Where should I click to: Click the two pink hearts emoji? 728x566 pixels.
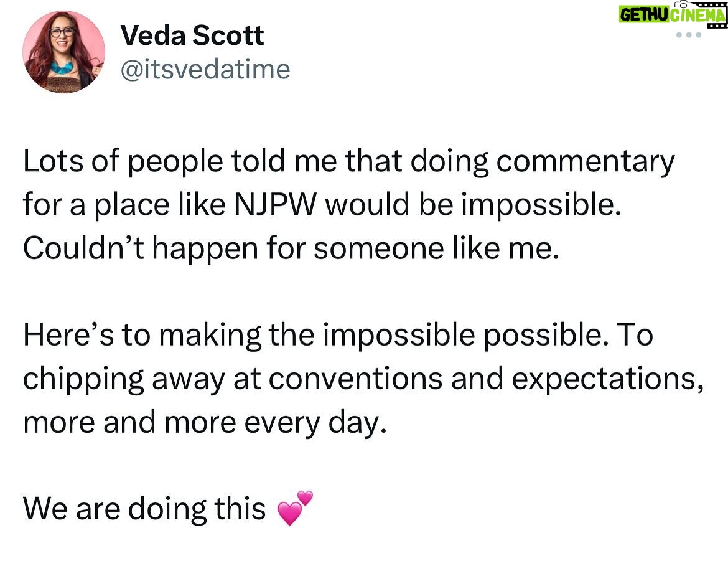[x=294, y=507]
